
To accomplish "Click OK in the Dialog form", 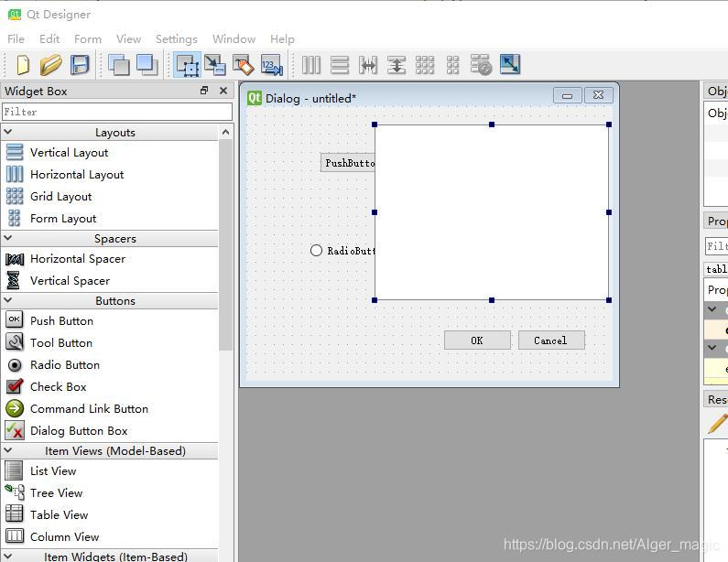I will (x=477, y=340).
